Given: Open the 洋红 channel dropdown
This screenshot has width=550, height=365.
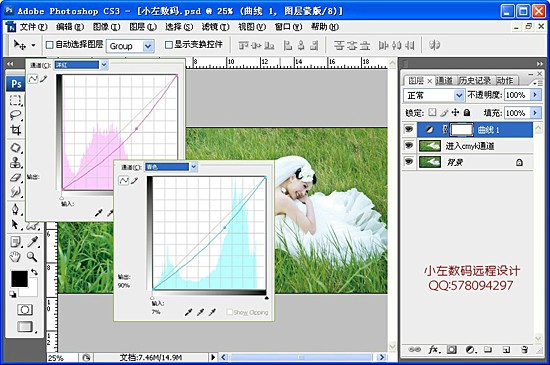Looking at the screenshot, I should (x=104, y=65).
